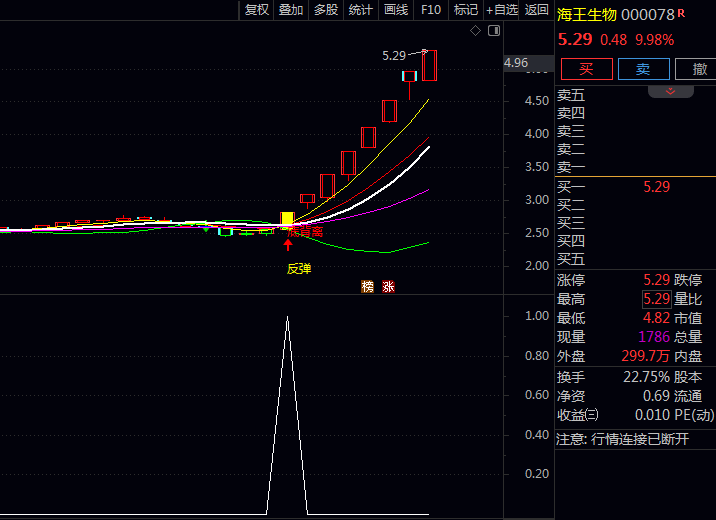716x520 pixels.
Task: Click the 5.29 high price label on chart
Action: (x=394, y=56)
